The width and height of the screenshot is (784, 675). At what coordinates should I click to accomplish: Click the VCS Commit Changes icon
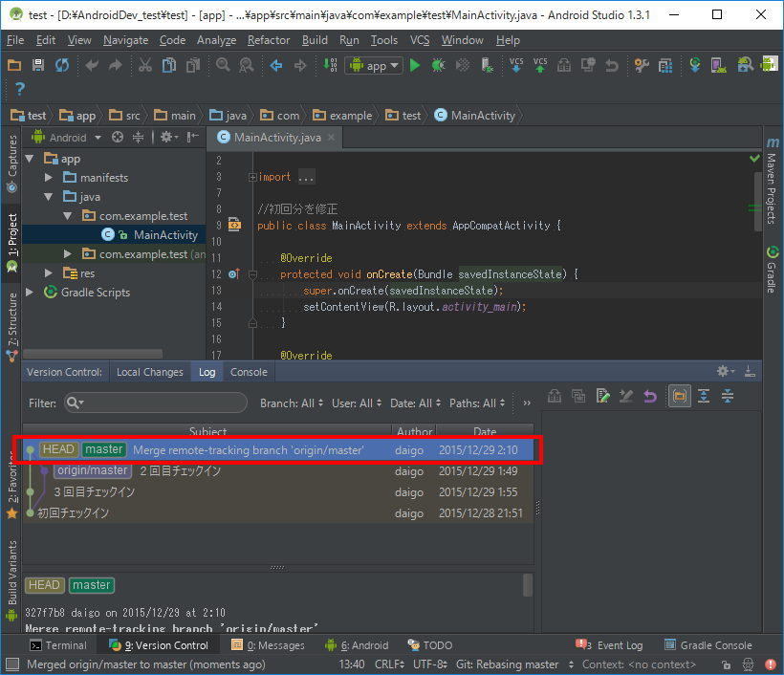click(x=540, y=65)
